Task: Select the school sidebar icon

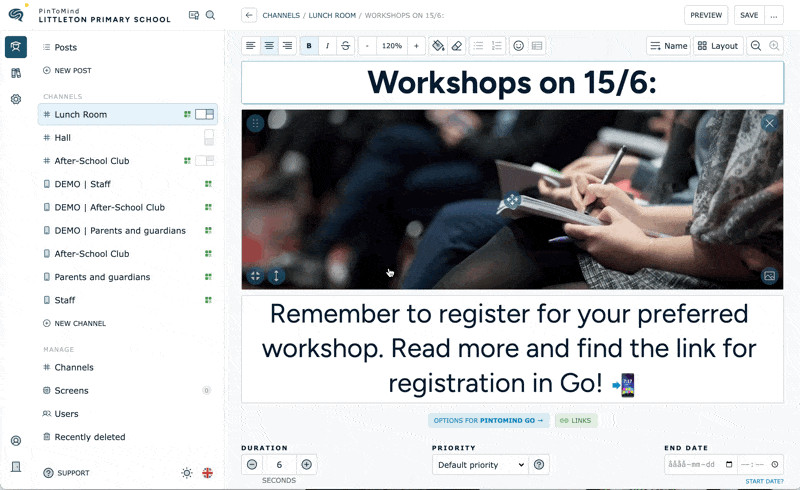Action: click(x=16, y=47)
